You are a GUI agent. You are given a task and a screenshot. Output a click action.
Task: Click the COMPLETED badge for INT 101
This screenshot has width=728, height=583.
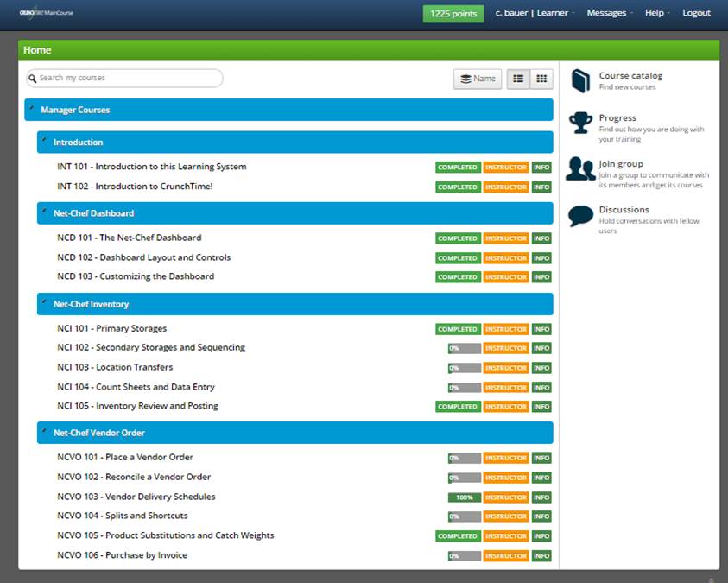pyautogui.click(x=458, y=168)
